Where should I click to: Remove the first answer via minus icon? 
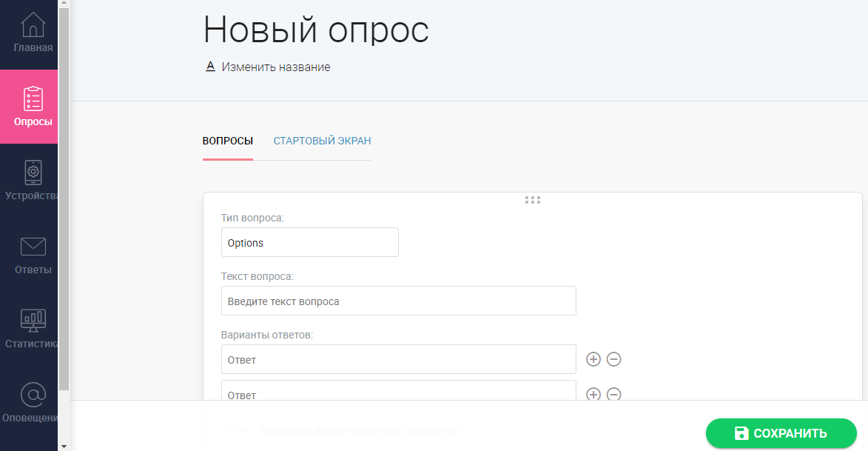613,359
